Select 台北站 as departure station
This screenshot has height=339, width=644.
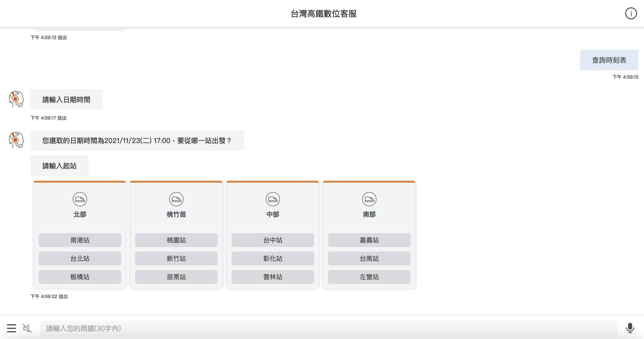(80, 258)
